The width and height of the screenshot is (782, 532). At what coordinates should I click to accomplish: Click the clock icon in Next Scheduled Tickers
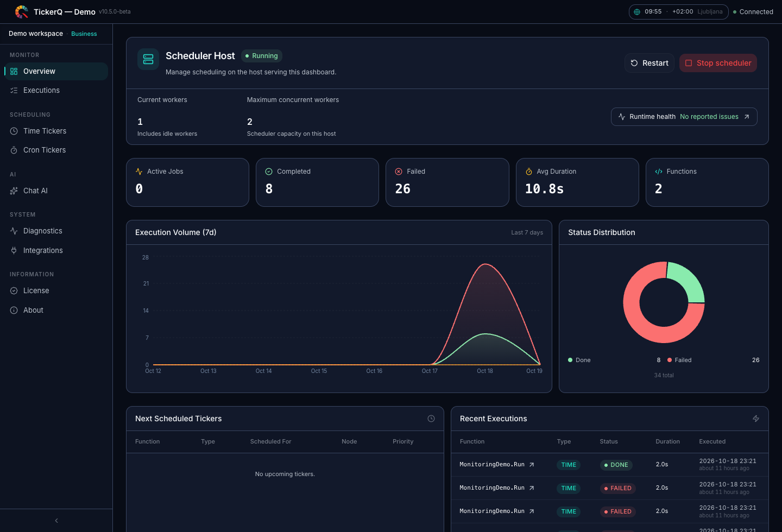coord(431,419)
